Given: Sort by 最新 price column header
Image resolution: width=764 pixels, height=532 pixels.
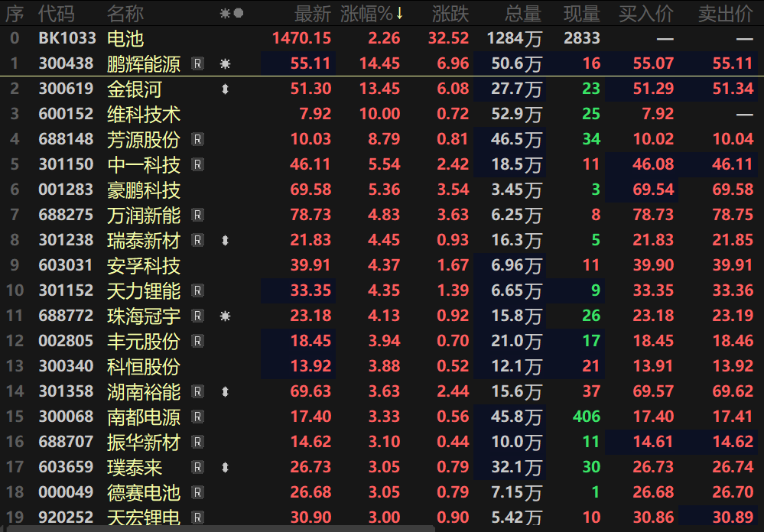Looking at the screenshot, I should pyautogui.click(x=313, y=14).
